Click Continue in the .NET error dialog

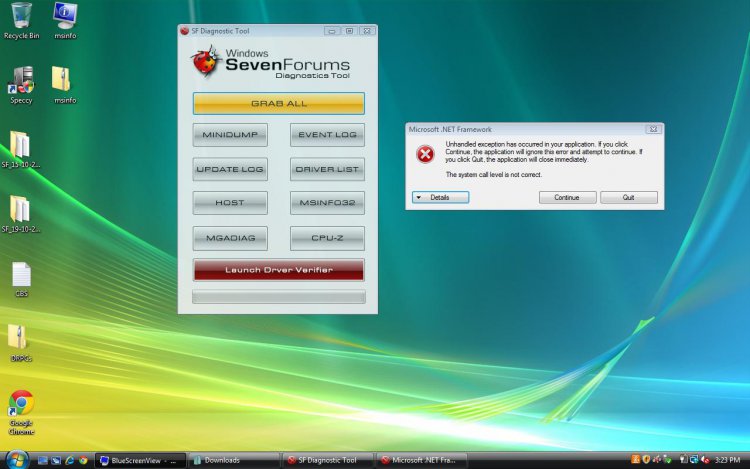pos(567,197)
